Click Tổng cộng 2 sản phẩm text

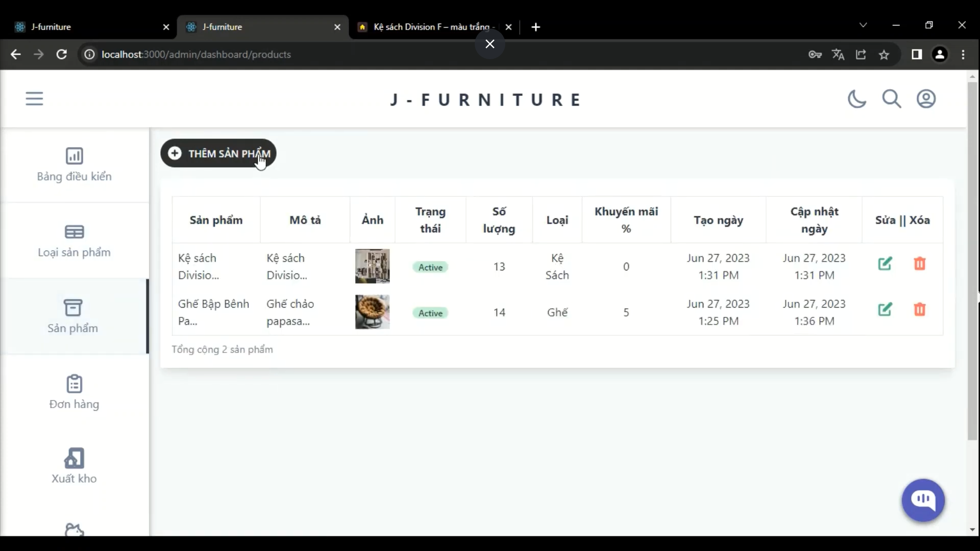point(222,349)
